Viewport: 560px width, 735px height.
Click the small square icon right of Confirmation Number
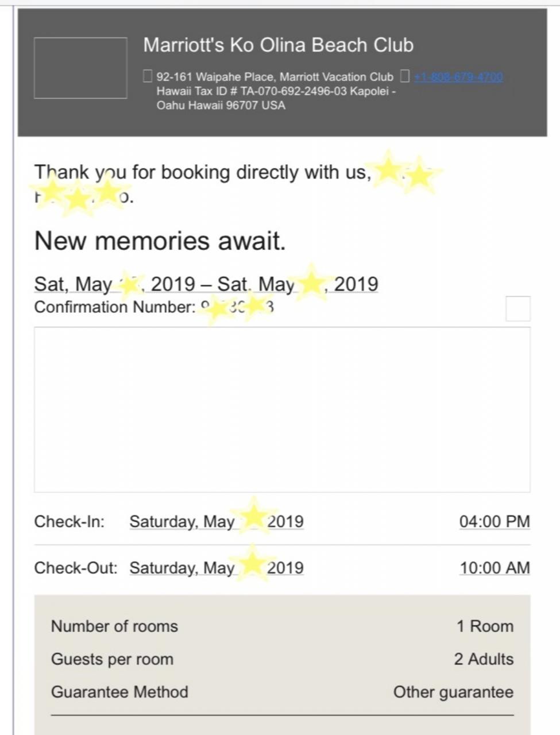518,308
